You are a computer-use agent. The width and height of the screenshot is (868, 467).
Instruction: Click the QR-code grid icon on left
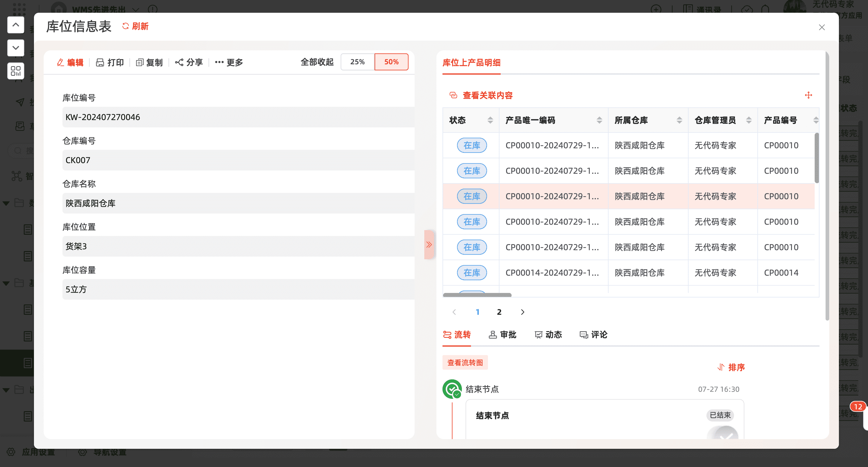(x=15, y=71)
